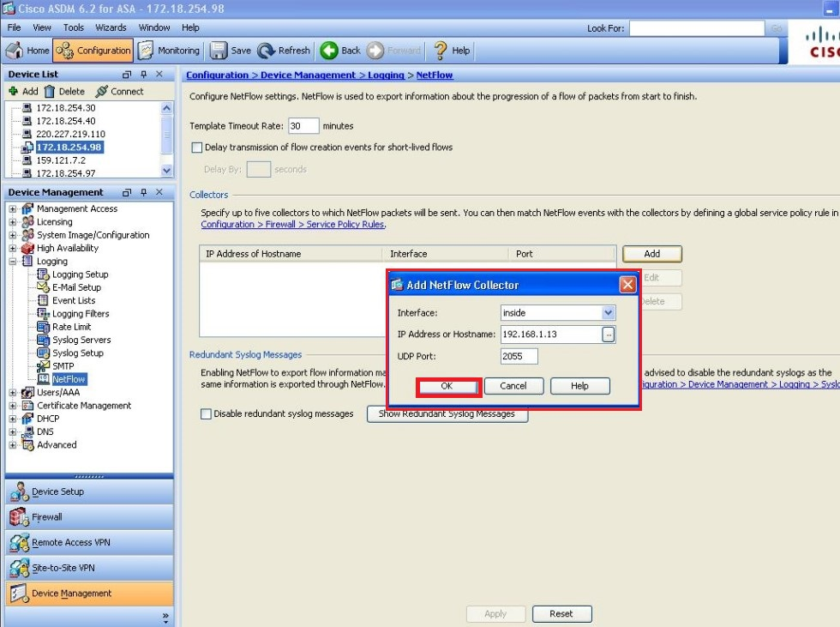The height and width of the screenshot is (627, 840).
Task: Expand the Users/AAA tree node
Action: [x=14, y=392]
